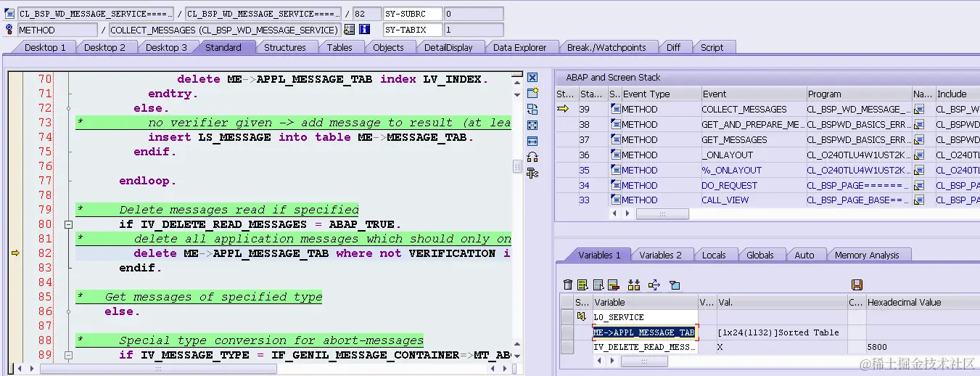Click the Event Type column header
The image size is (980, 376).
tap(661, 94)
